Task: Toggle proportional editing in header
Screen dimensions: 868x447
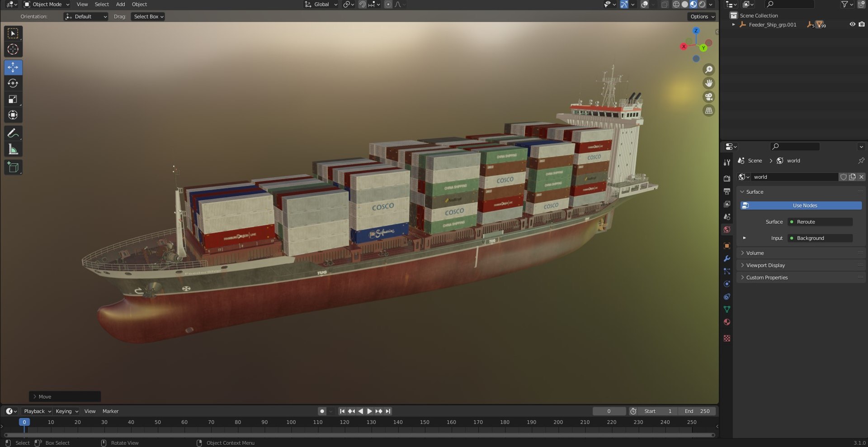Action: 388,5
